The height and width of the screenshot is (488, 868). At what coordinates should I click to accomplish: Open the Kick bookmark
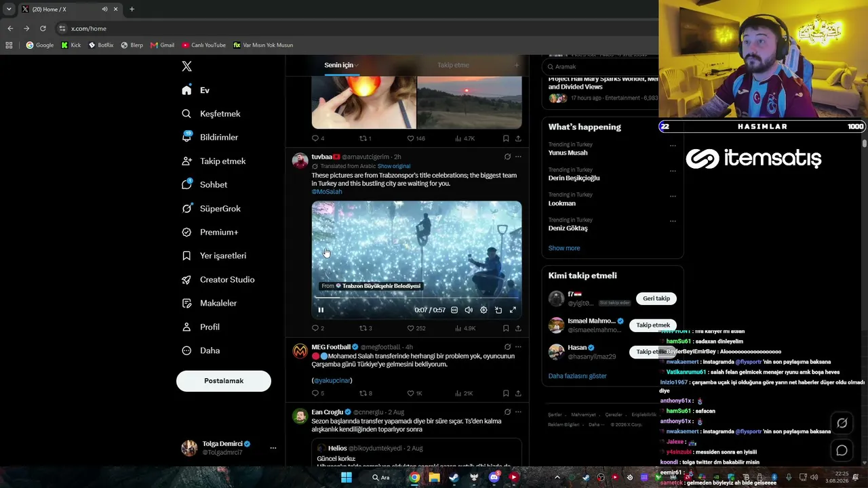(x=71, y=45)
